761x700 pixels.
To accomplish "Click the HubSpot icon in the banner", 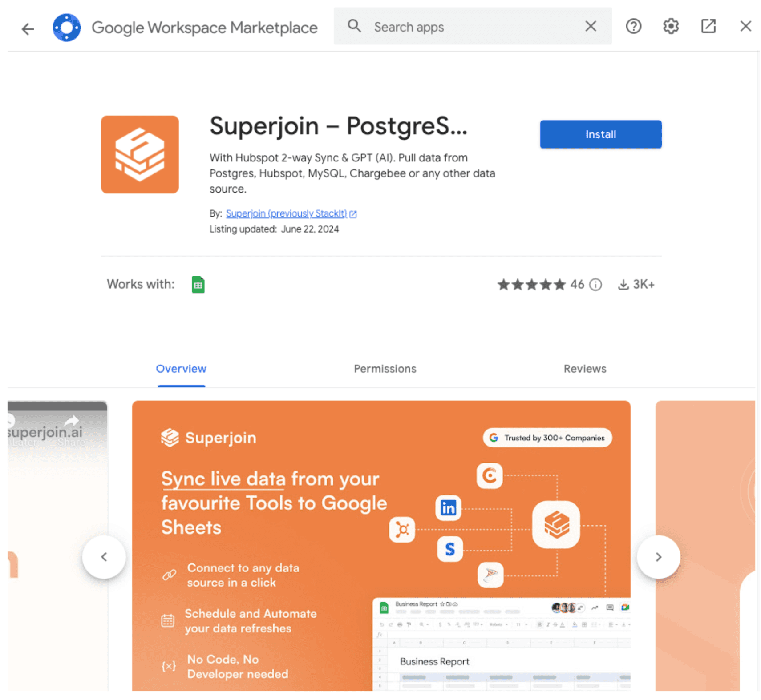I will 402,529.
